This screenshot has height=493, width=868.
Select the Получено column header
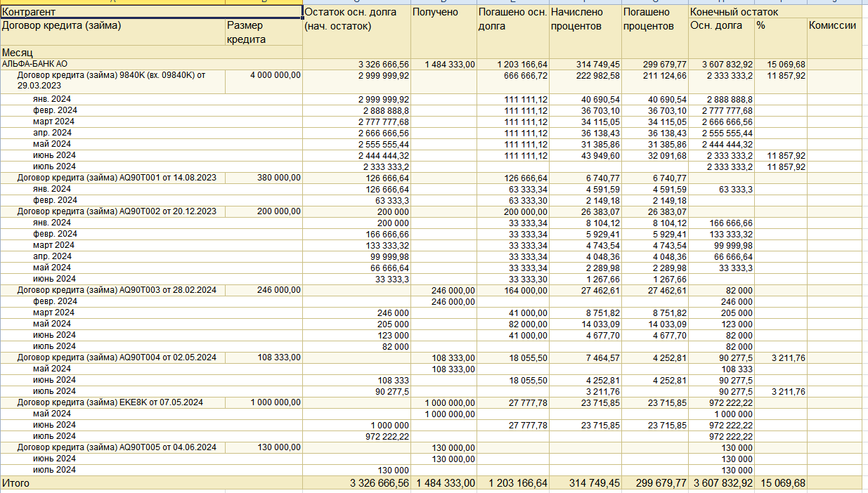click(x=435, y=12)
